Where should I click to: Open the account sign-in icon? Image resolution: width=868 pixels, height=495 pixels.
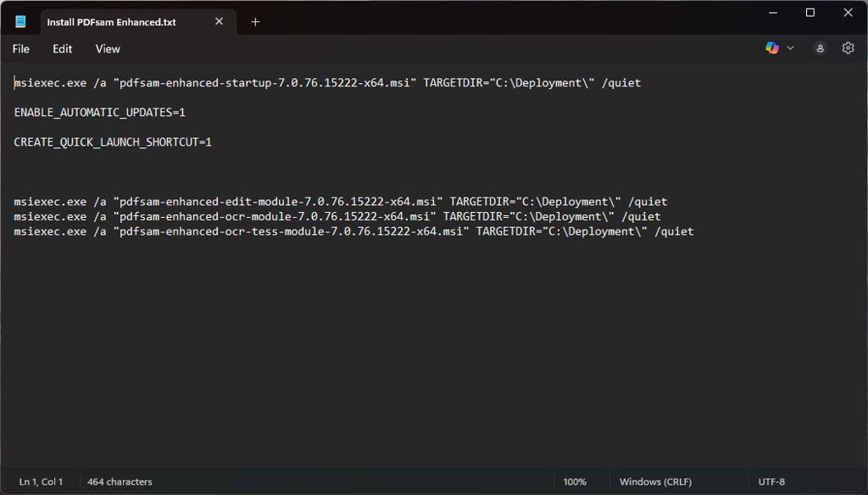pyautogui.click(x=820, y=48)
